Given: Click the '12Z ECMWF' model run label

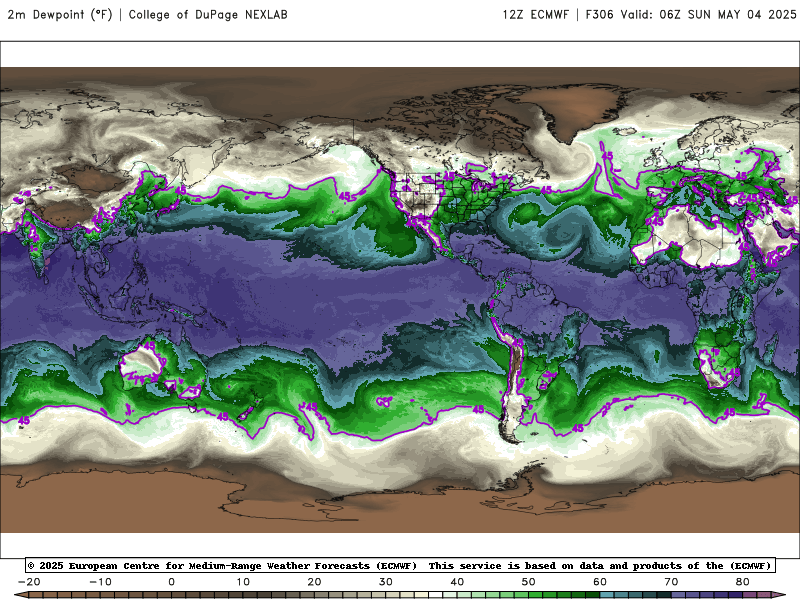Looking at the screenshot, I should [536, 15].
